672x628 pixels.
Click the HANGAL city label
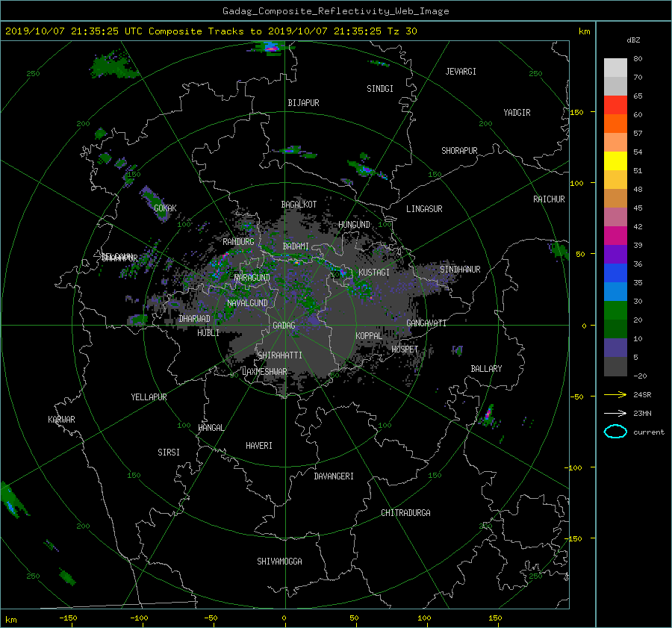pyautogui.click(x=211, y=428)
